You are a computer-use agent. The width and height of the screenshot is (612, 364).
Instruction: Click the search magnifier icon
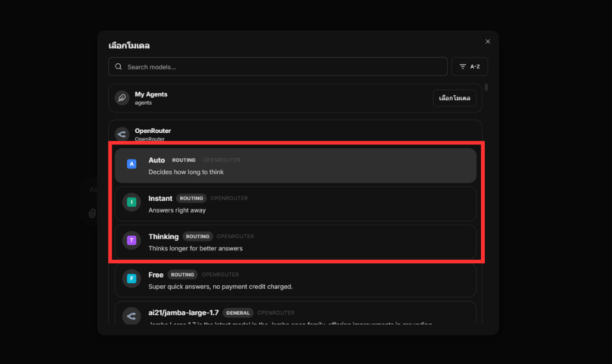tap(118, 66)
